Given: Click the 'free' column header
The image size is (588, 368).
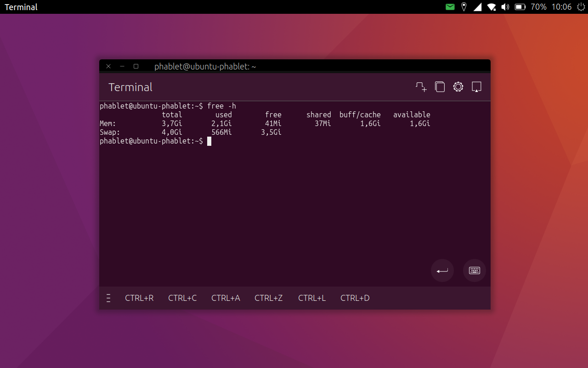Looking at the screenshot, I should [273, 115].
